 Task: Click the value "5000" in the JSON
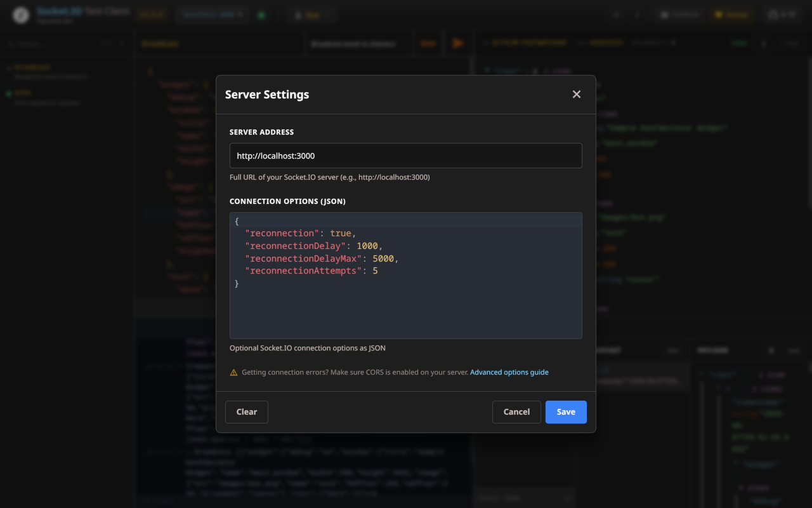point(383,258)
